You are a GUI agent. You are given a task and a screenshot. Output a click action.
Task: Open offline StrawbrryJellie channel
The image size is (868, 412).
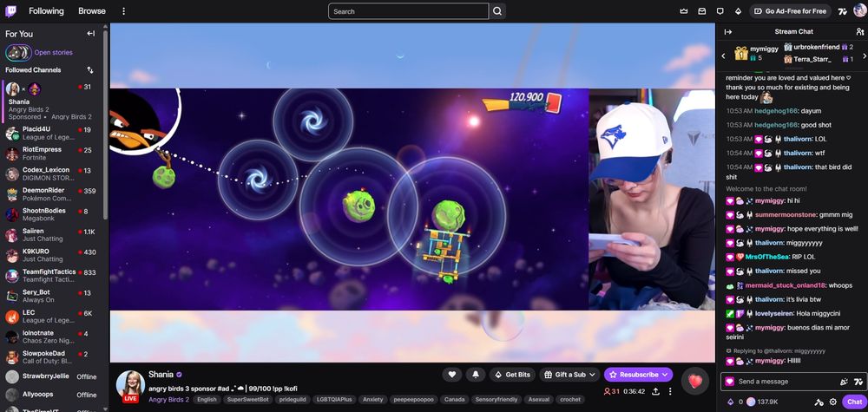click(52, 377)
